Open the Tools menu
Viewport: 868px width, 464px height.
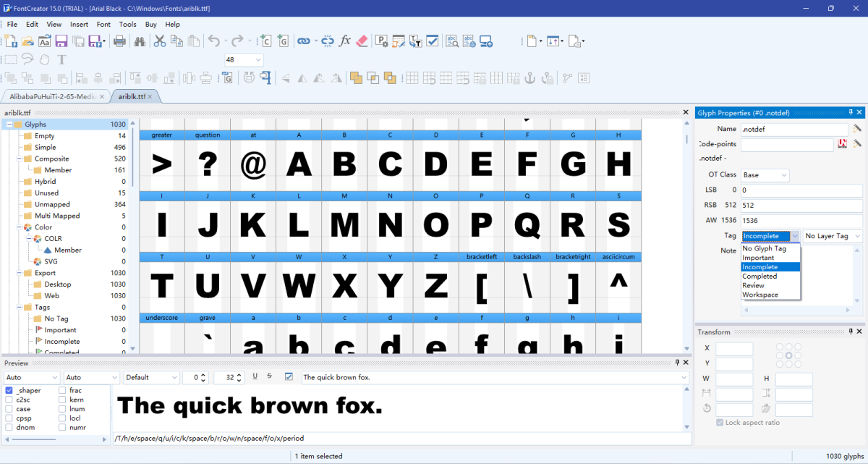pos(127,24)
